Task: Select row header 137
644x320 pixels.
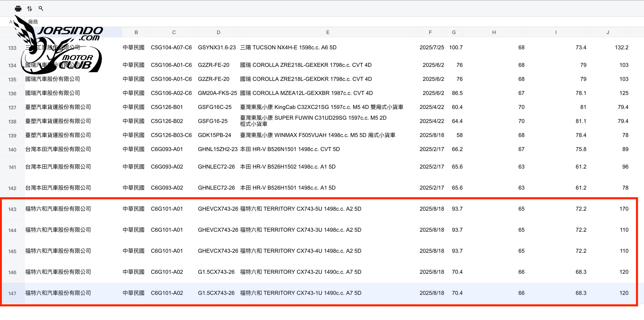Action: (x=12, y=107)
